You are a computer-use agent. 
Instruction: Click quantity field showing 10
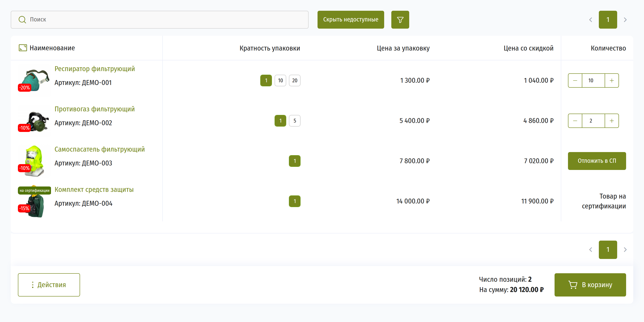[x=593, y=80]
